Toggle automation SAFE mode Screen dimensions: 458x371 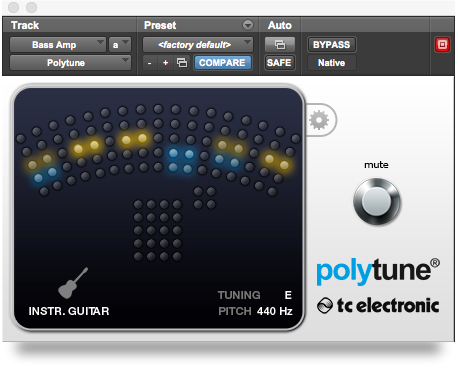coord(279,63)
